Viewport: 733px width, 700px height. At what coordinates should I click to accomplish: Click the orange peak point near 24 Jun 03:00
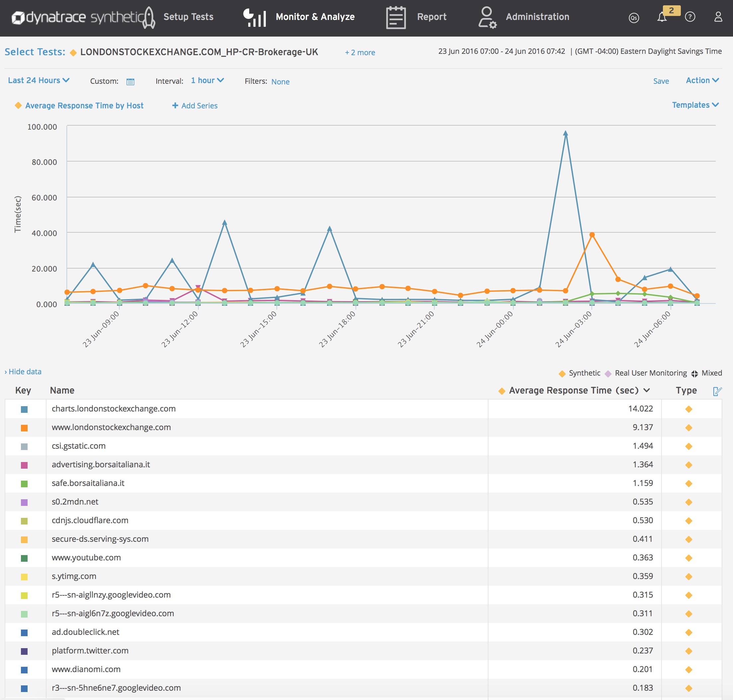tap(592, 235)
